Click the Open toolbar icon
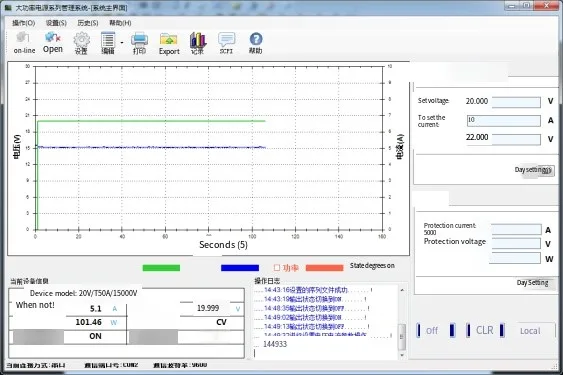563x375 pixels. click(x=53, y=37)
